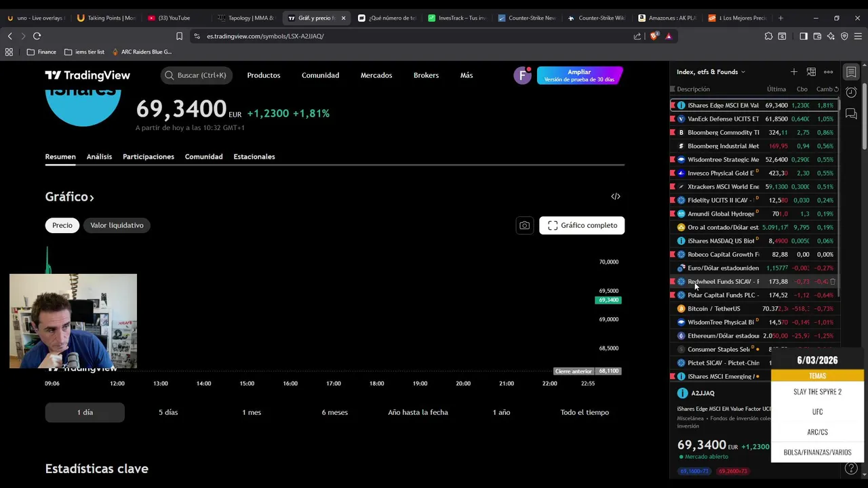The width and height of the screenshot is (868, 488).
Task: Open the help question mark icon
Action: pos(851,468)
